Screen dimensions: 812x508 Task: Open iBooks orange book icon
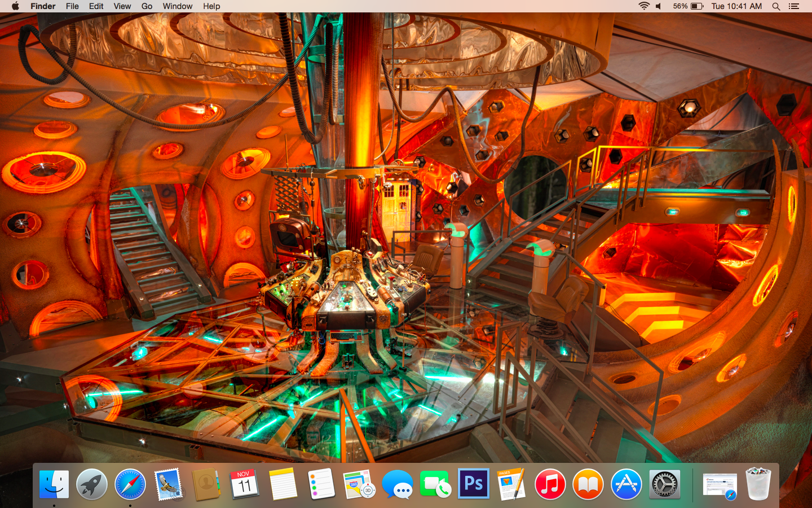pyautogui.click(x=588, y=484)
